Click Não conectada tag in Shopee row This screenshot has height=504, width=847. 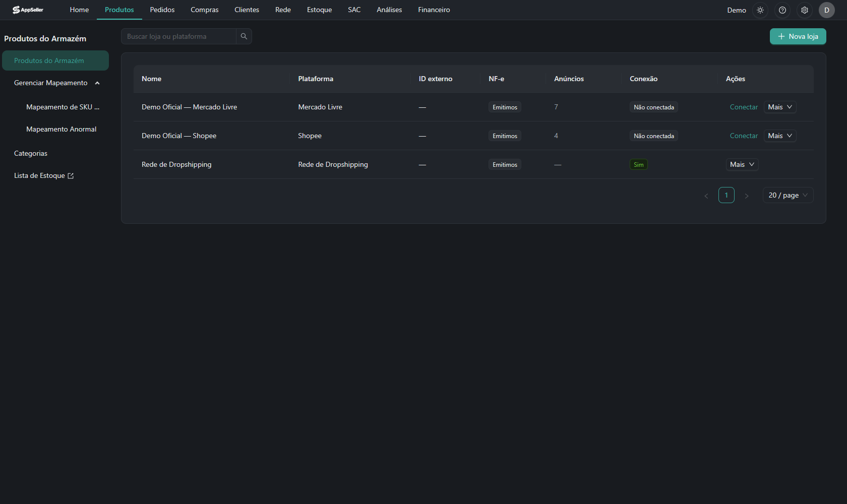(654, 136)
